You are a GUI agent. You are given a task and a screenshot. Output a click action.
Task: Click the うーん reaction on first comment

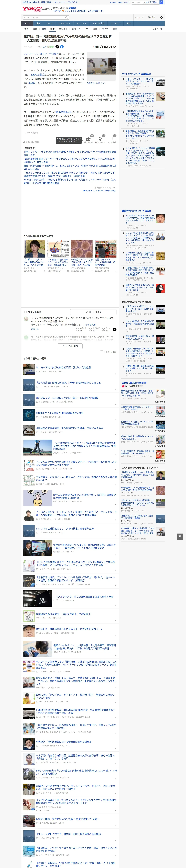pos(104,330)
